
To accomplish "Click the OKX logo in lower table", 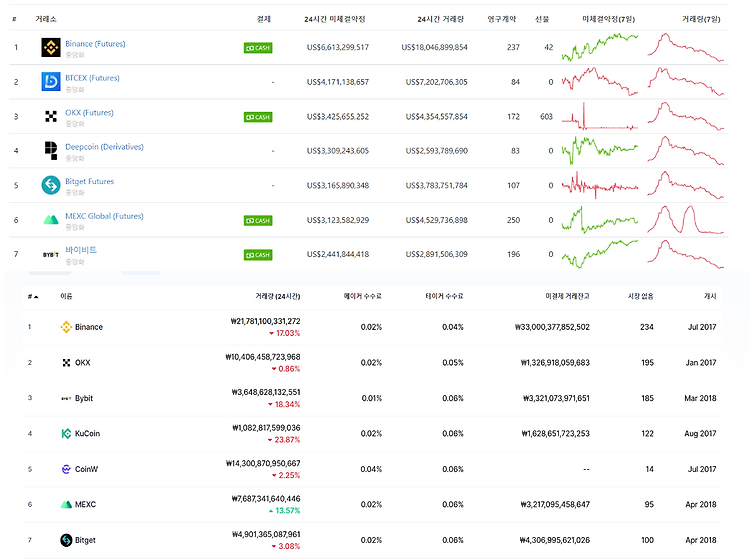I will [66, 362].
